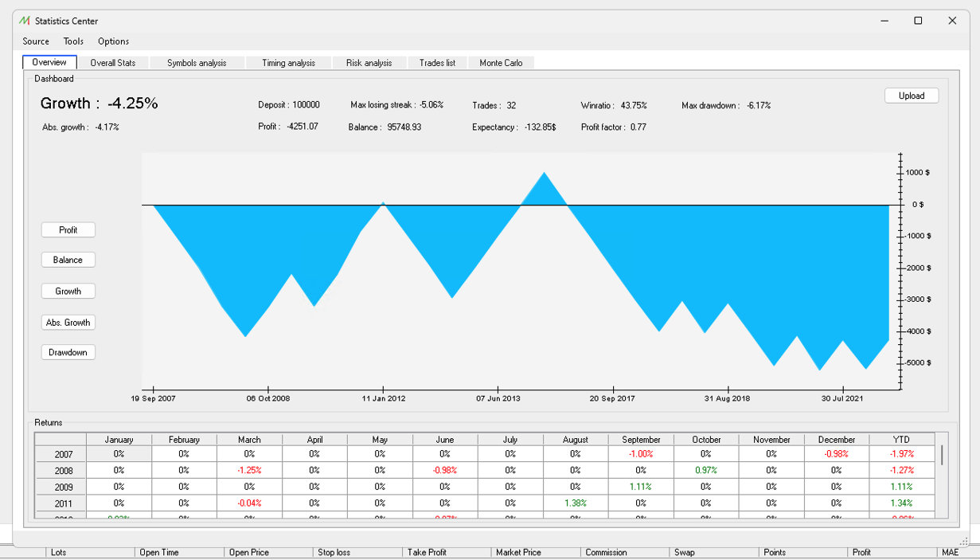Open the Options menu
Viewport: 980px width, 560px height.
pyautogui.click(x=113, y=41)
